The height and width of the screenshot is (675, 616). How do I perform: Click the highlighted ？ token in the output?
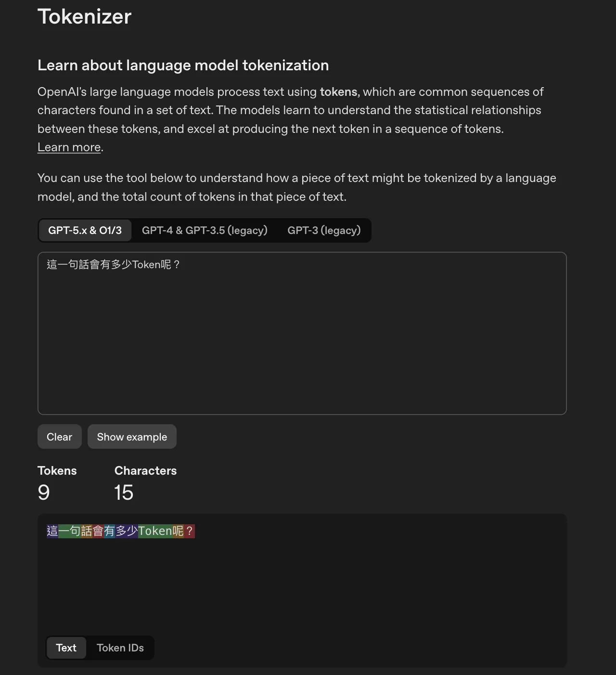coord(189,531)
